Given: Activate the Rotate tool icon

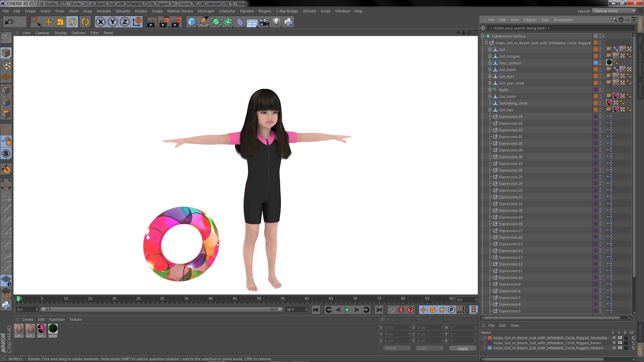Looking at the screenshot, I should pos(72,22).
